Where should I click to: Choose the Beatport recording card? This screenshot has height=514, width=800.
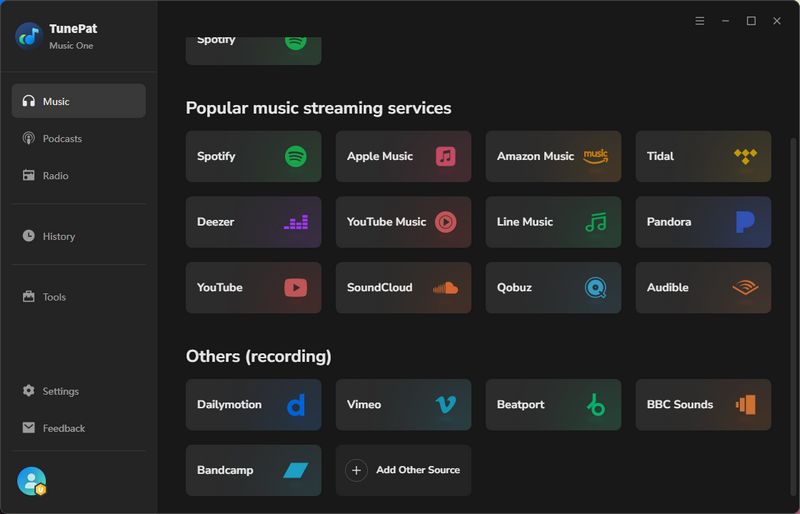tap(554, 405)
